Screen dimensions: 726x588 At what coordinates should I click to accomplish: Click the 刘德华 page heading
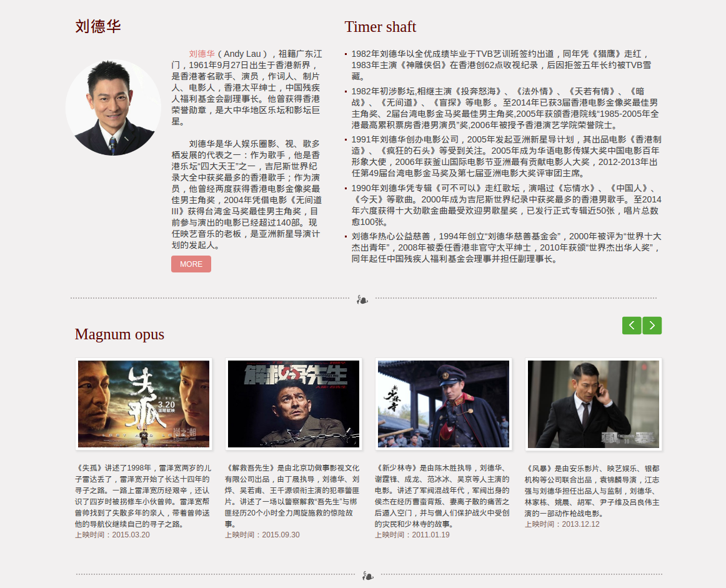pos(98,26)
